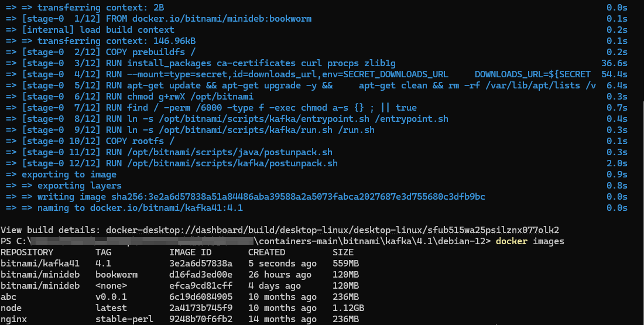Click the stage 10/12 COPY rootfs line
The width and height of the screenshot is (644, 325).
click(x=90, y=141)
